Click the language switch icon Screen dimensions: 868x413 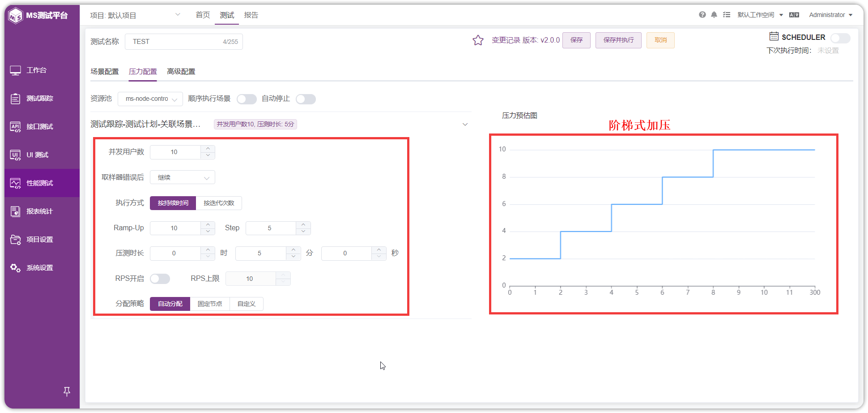(794, 15)
